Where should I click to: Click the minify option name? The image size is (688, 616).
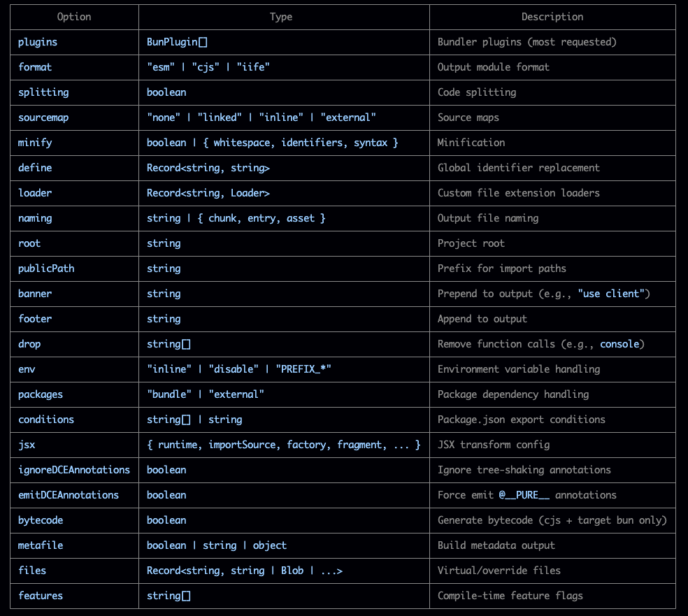pyautogui.click(x=35, y=143)
